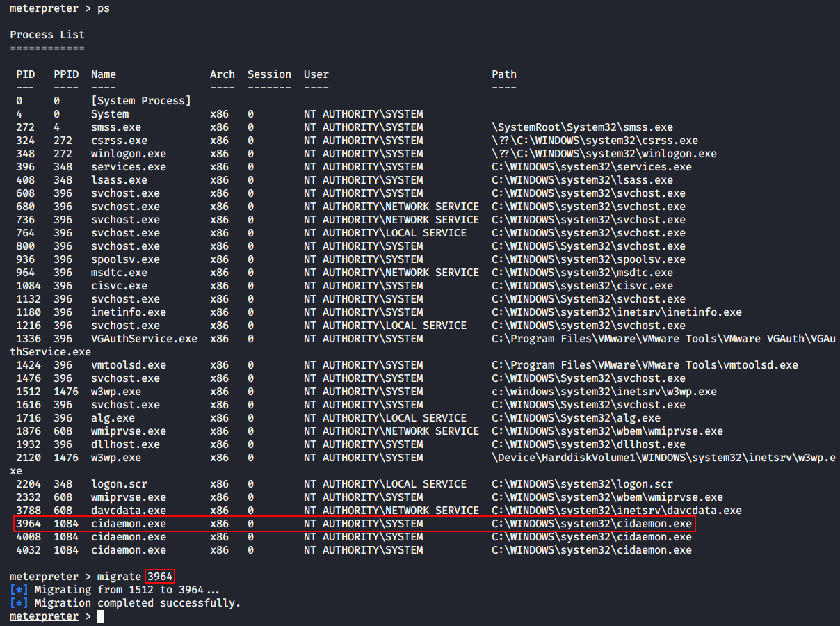Screen dimensions: 840x626
Task: Click the PID column header
Action: point(26,74)
